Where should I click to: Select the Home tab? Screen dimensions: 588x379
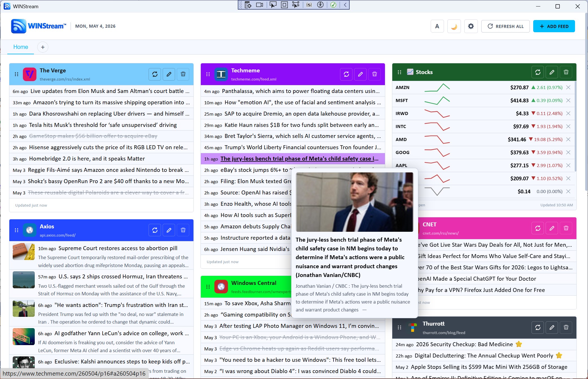point(21,47)
